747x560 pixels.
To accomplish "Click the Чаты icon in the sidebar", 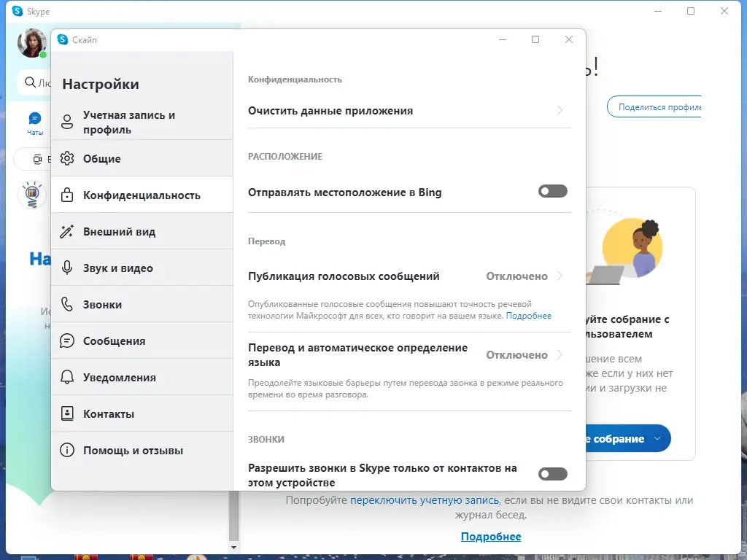I will 34,118.
